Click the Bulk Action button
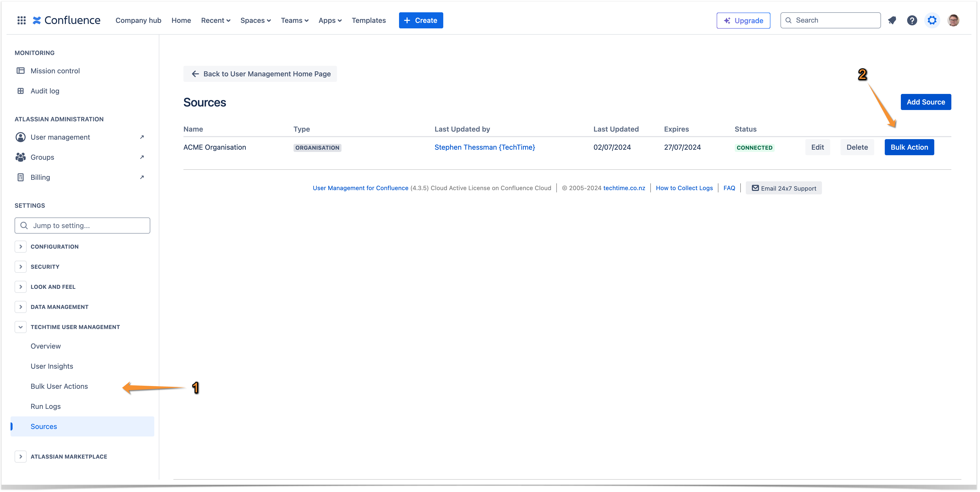Screen dimensions: 980x492 tap(909, 147)
